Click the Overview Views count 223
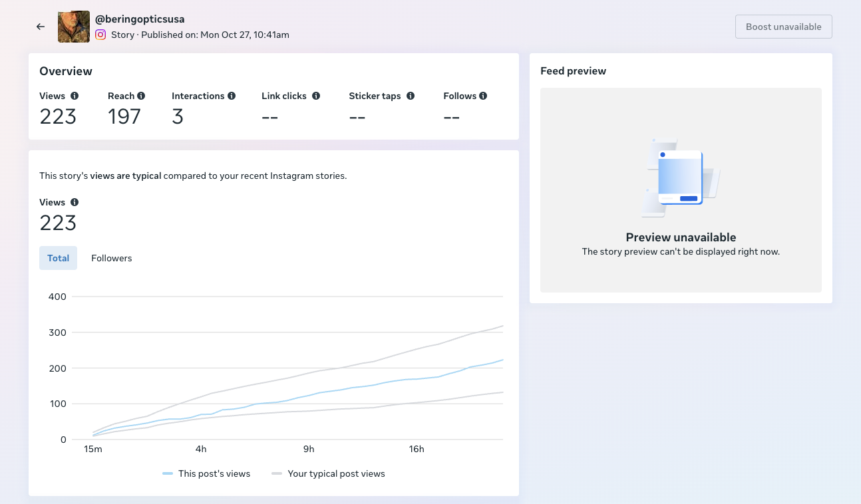This screenshot has width=861, height=504. click(58, 116)
